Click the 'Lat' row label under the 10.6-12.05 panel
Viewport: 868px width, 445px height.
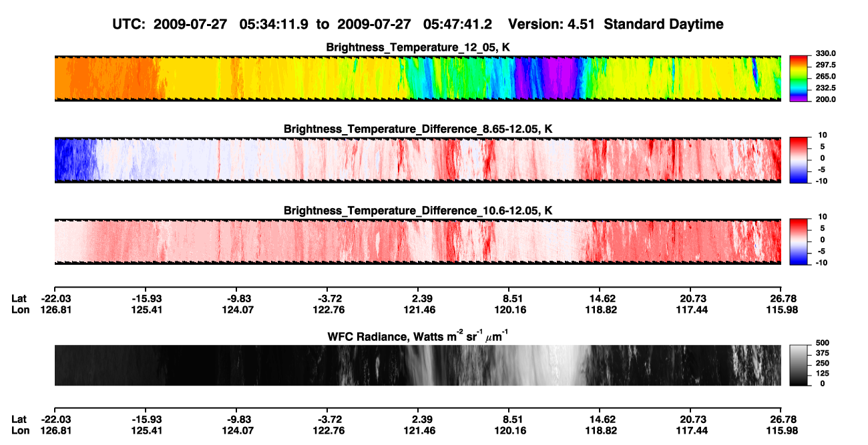pyautogui.click(x=19, y=298)
